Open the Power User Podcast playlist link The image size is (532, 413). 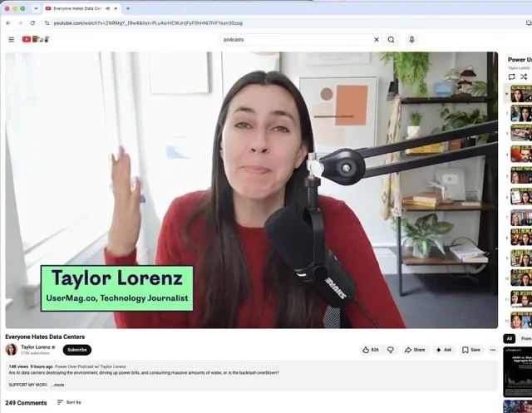point(91,366)
